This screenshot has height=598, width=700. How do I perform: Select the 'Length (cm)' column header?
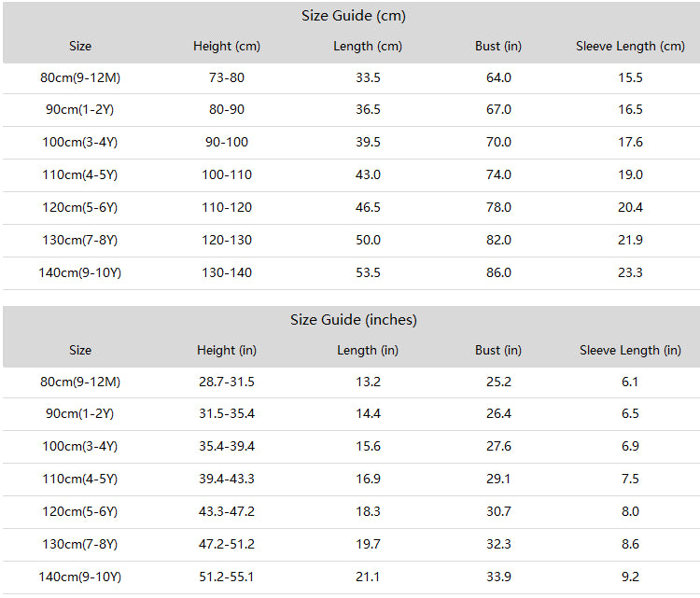pos(368,46)
